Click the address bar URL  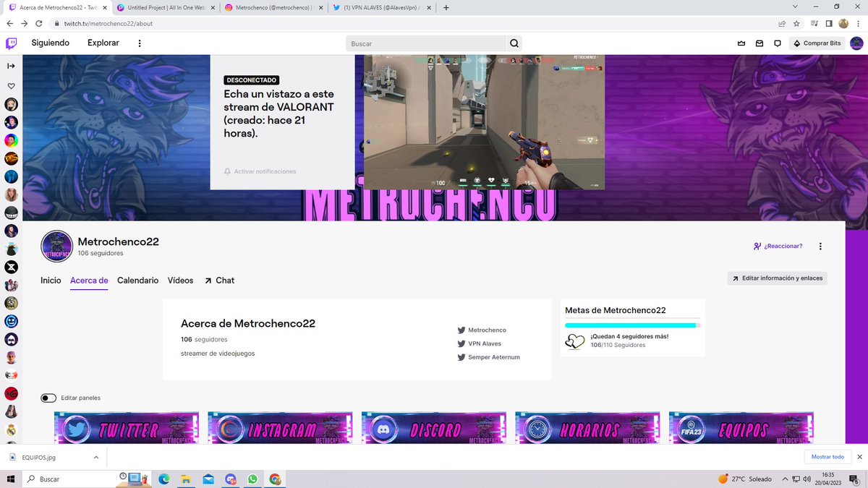108,23
